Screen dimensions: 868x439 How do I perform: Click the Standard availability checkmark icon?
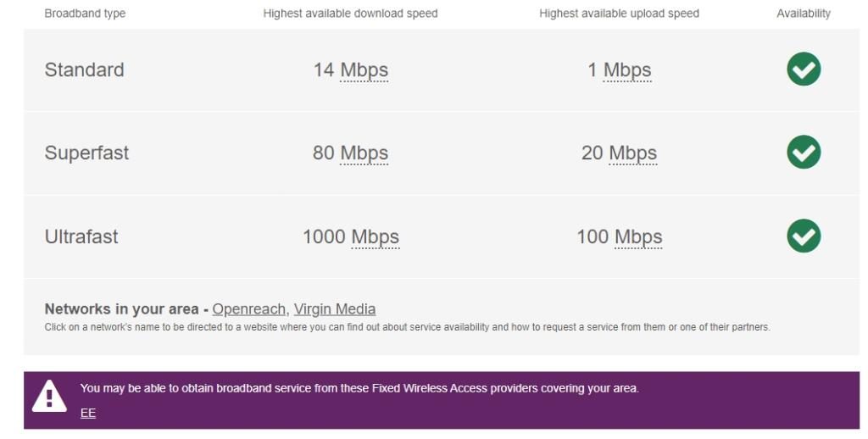tap(804, 69)
